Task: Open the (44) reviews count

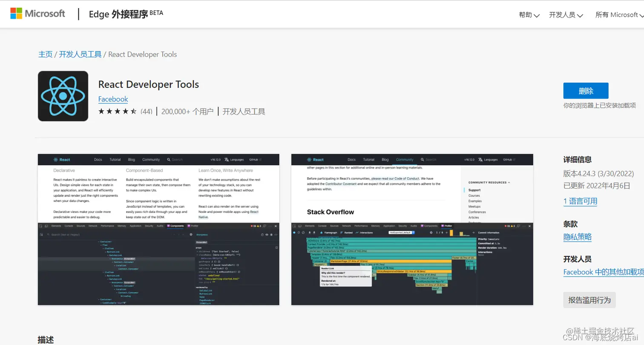Action: coord(147,112)
